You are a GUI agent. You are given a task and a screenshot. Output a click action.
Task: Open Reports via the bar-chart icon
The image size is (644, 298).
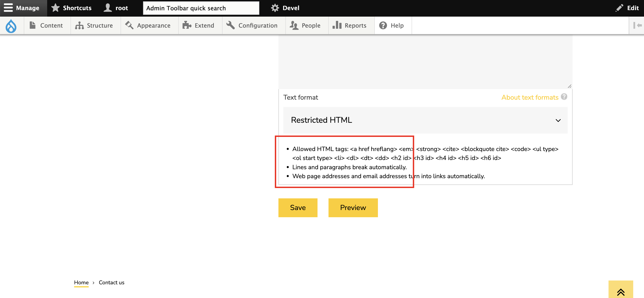pyautogui.click(x=337, y=25)
